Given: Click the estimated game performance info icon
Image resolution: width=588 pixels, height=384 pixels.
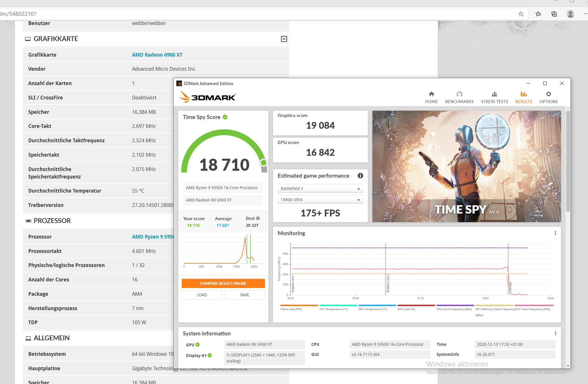Looking at the screenshot, I should (360, 176).
